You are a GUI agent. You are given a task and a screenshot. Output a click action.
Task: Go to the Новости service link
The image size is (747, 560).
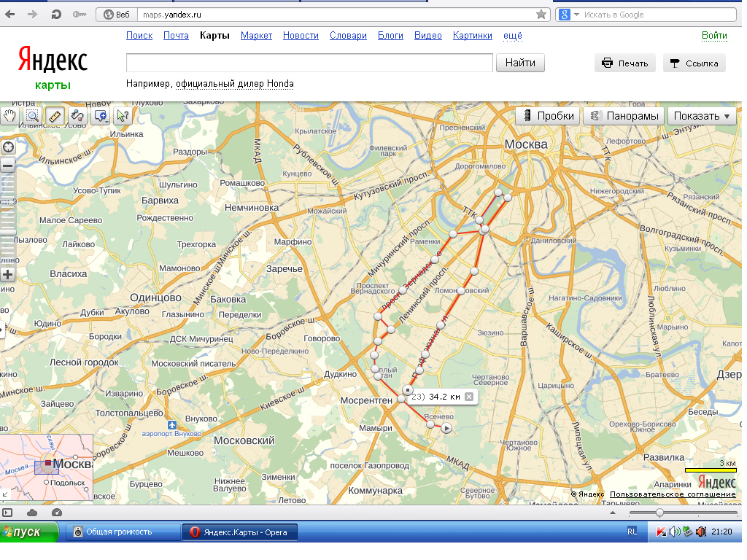301,36
